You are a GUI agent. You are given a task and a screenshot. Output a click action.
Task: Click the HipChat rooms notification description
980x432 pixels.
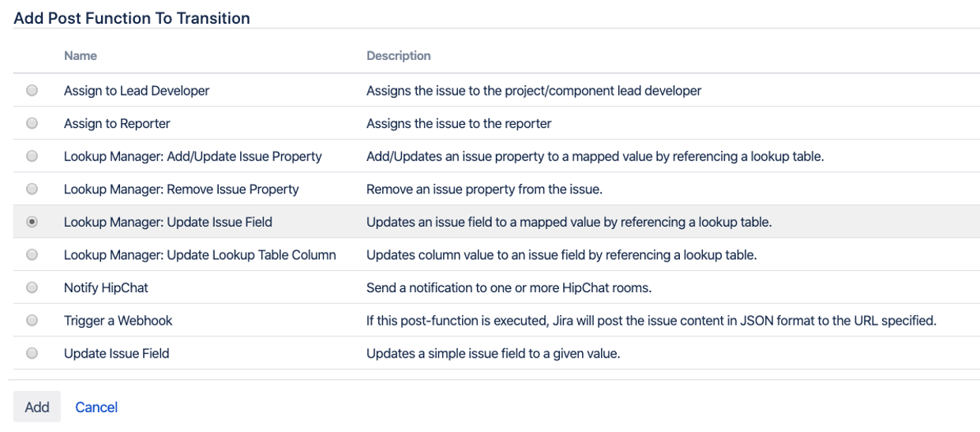(x=509, y=287)
